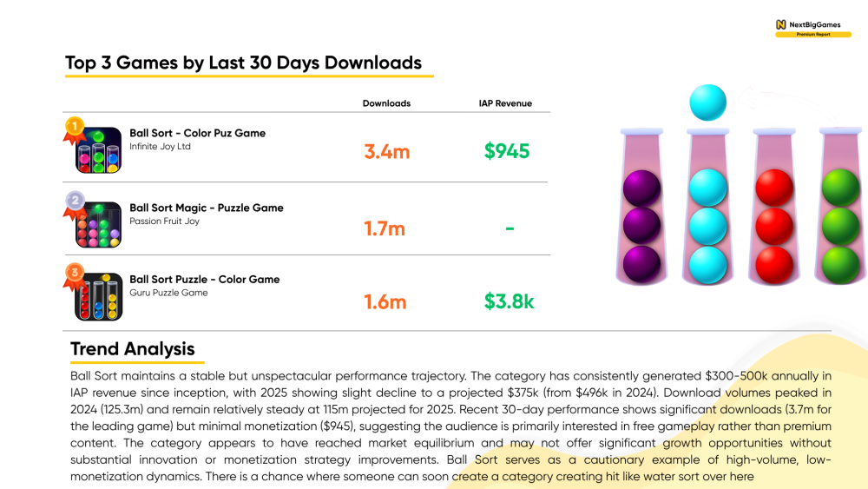Click the top green ball in fourth tube
This screenshot has width=868, height=489.
840,188
